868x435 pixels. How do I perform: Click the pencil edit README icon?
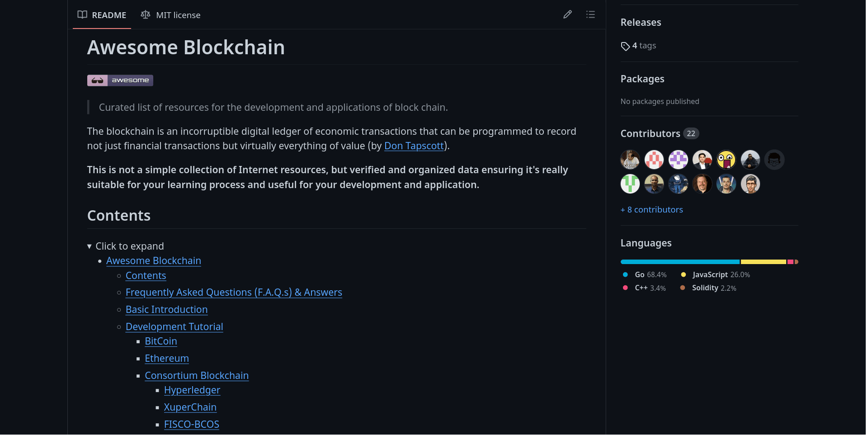point(567,14)
